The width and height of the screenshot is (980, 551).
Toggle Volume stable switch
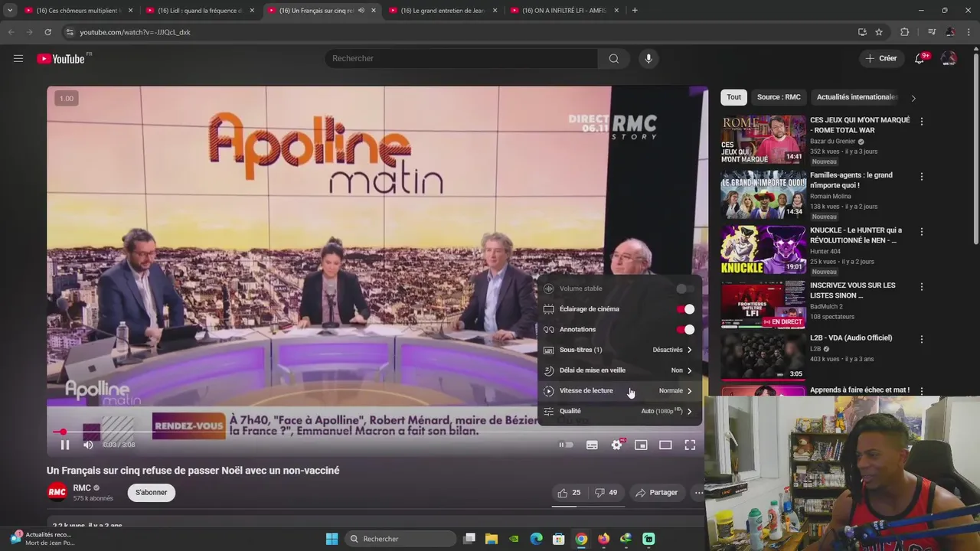click(x=686, y=289)
